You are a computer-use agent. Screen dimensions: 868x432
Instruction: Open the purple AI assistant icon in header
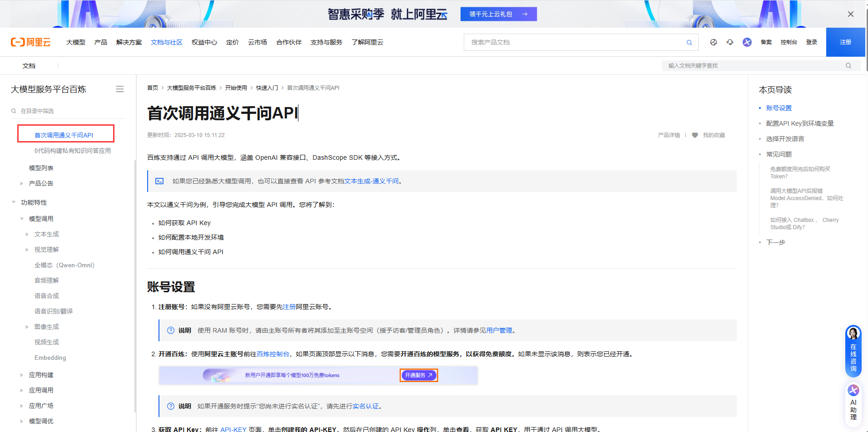pos(747,42)
